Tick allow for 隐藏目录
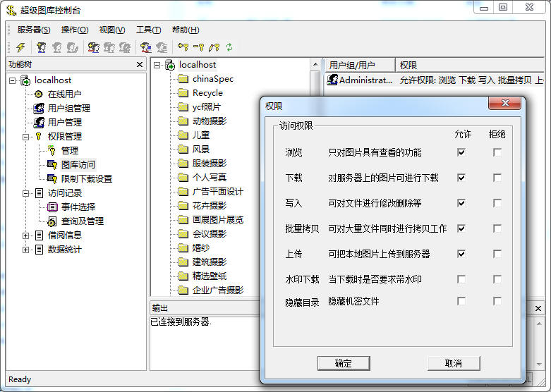This screenshot has width=551, height=392. point(461,302)
